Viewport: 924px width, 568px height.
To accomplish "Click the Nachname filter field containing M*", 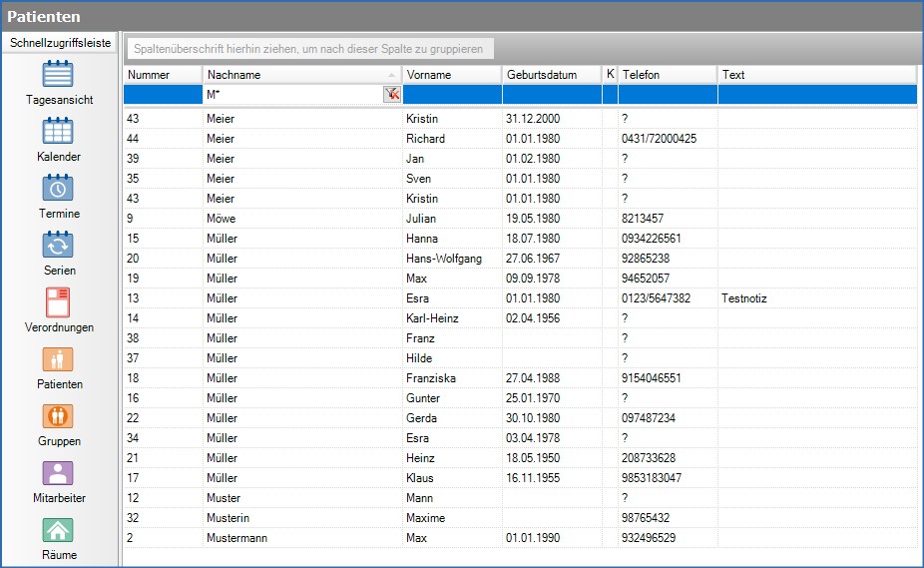I will click(291, 94).
